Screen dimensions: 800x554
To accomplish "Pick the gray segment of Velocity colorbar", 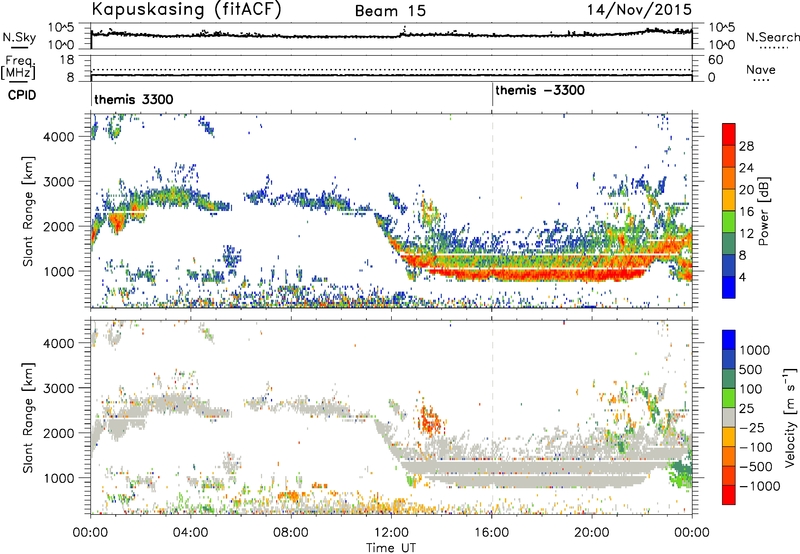I will (729, 418).
